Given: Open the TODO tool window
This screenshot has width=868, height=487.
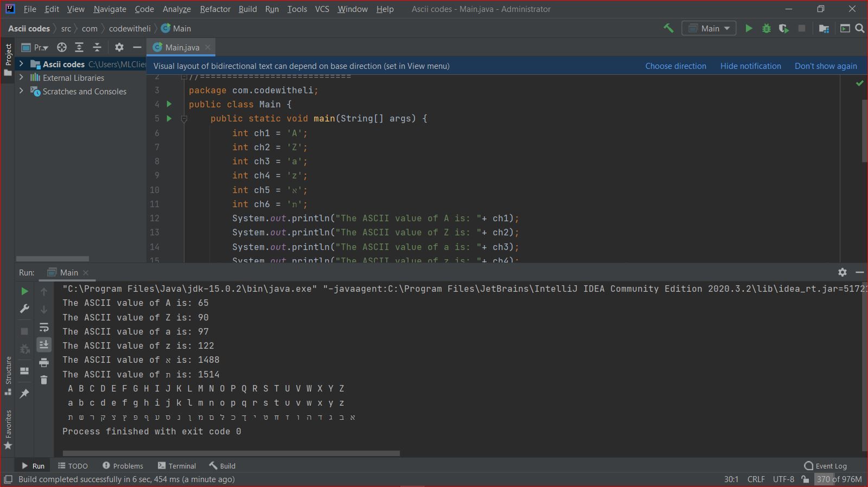Looking at the screenshot, I should pos(73,466).
